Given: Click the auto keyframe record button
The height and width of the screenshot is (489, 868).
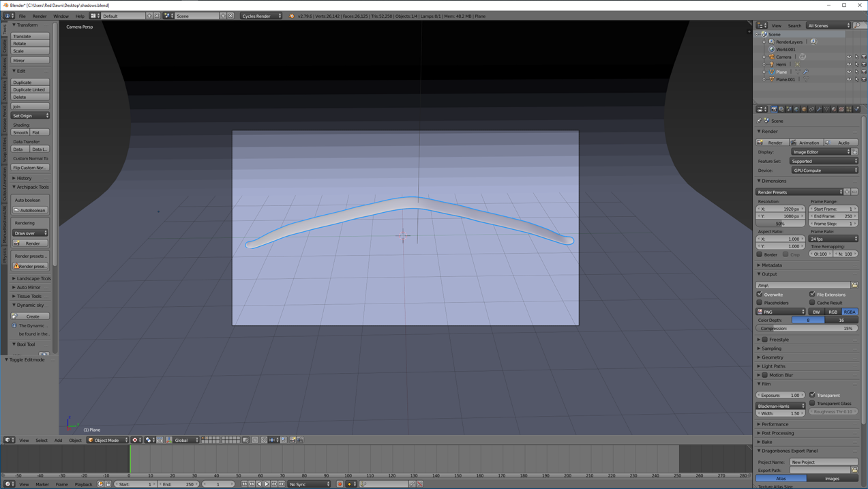Looking at the screenshot, I should (x=340, y=484).
